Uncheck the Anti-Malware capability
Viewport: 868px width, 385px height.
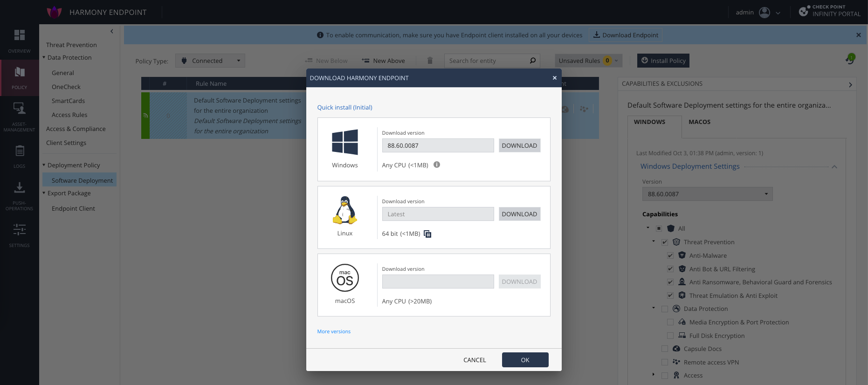[670, 255]
